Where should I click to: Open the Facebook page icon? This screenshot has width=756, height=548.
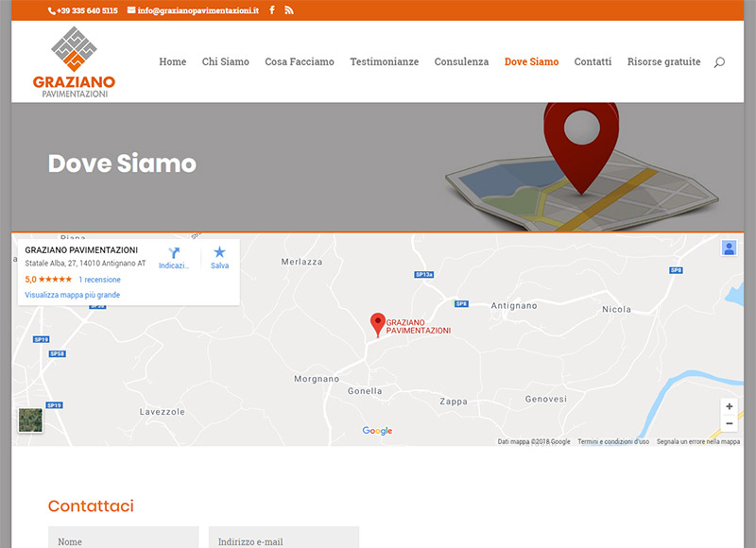point(272,10)
